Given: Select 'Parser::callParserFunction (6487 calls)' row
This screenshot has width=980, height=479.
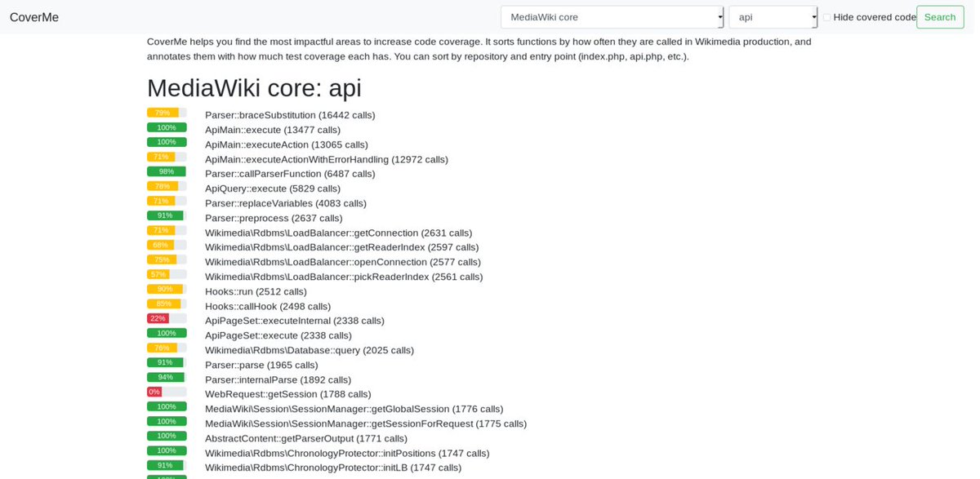Looking at the screenshot, I should 290,174.
